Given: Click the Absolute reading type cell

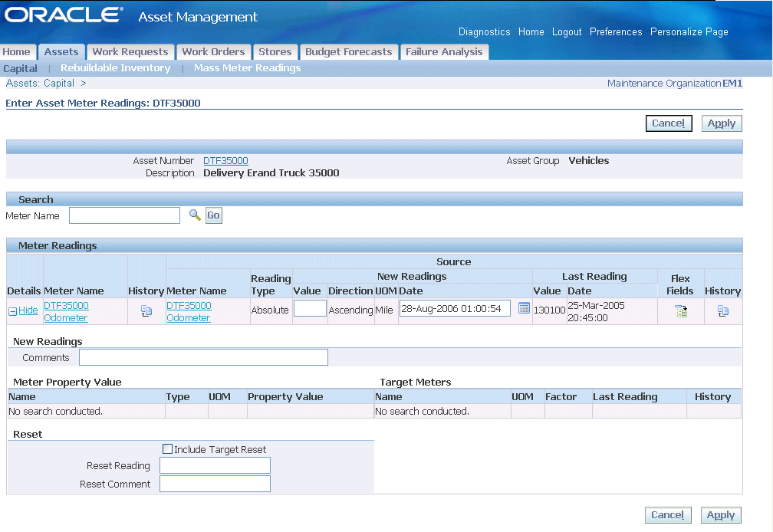Looking at the screenshot, I should point(270,310).
